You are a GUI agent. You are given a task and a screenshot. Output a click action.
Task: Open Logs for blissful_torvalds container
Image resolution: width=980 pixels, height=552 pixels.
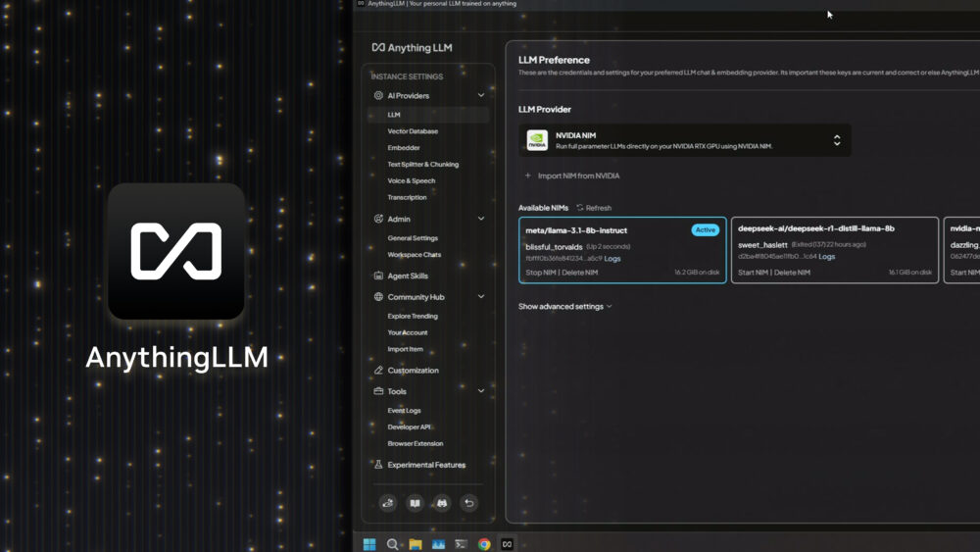[612, 258]
